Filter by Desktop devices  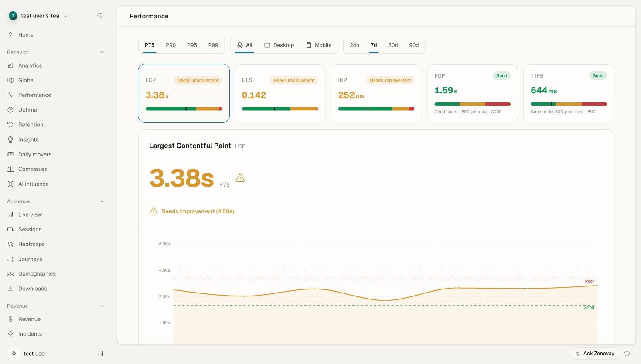coord(279,45)
